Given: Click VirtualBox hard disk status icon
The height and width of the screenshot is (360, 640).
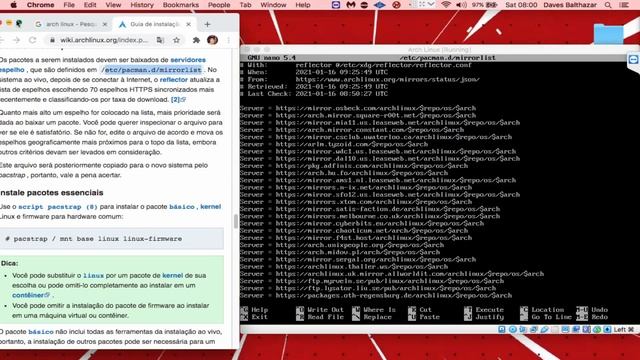Looking at the screenshot, I should pos(502,329).
